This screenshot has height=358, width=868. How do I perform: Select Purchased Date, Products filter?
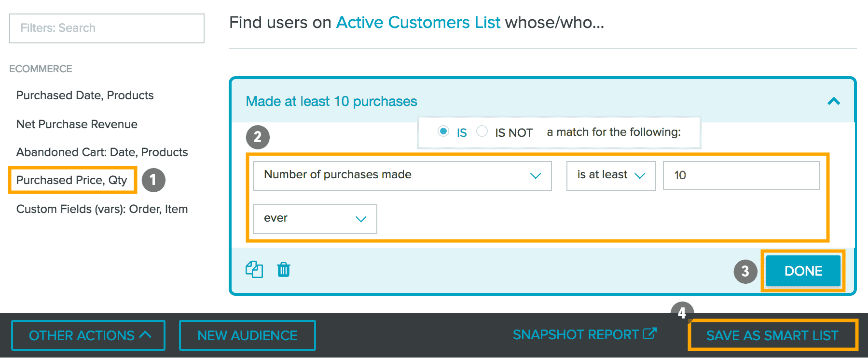(85, 95)
